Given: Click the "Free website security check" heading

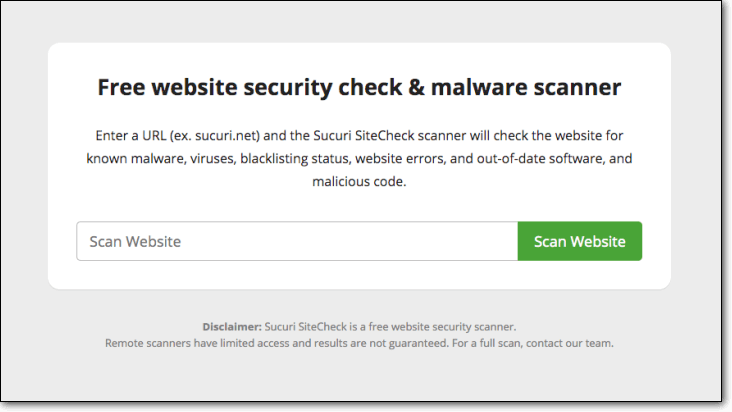Looking at the screenshot, I should (252, 88).
